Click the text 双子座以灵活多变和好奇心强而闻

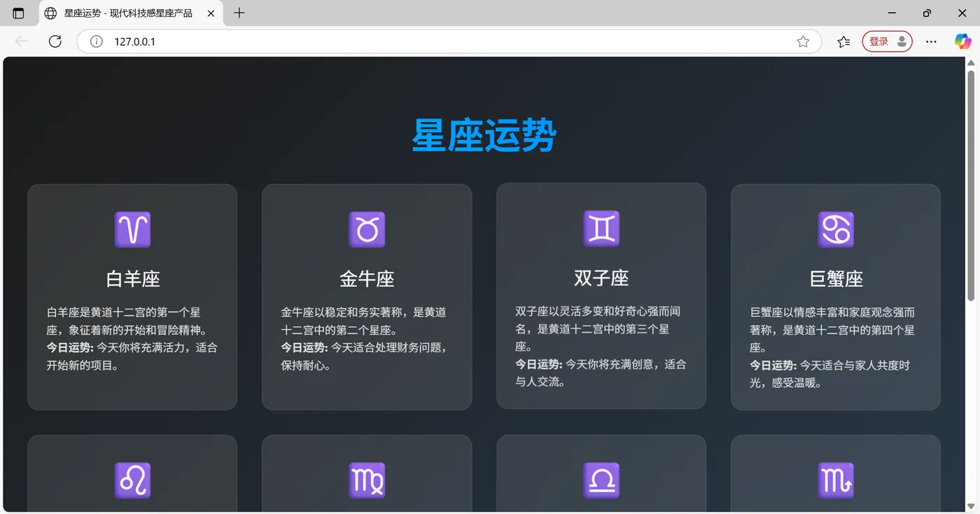598,311
